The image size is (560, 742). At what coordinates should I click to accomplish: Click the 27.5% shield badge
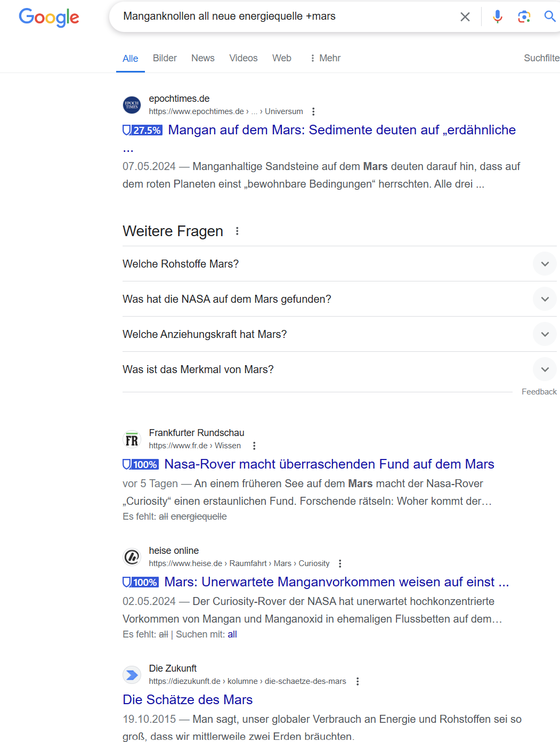pos(142,130)
